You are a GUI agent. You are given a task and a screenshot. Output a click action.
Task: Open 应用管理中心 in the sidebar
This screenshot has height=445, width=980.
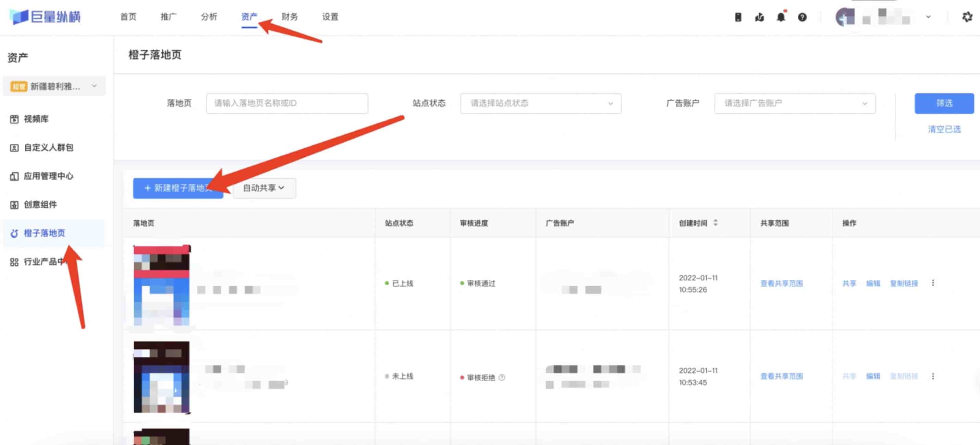(x=48, y=176)
